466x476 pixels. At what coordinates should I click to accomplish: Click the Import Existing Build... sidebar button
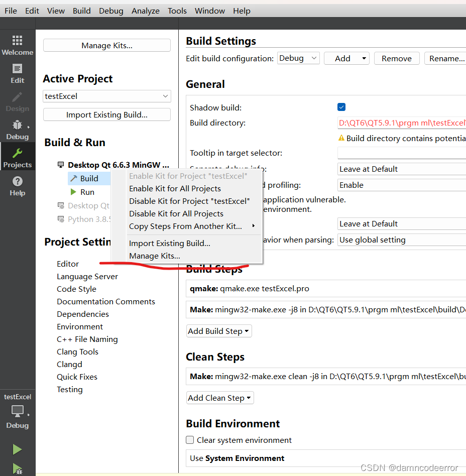click(x=107, y=115)
